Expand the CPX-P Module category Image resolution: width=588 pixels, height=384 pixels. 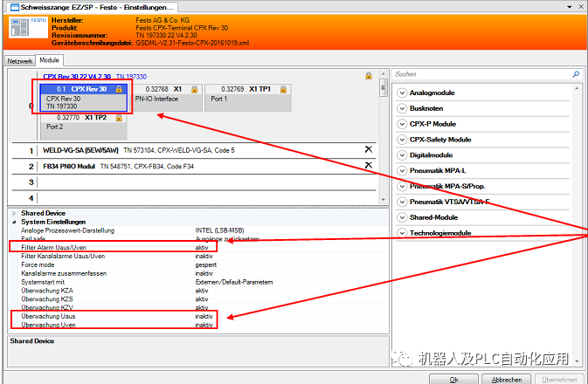tap(402, 124)
